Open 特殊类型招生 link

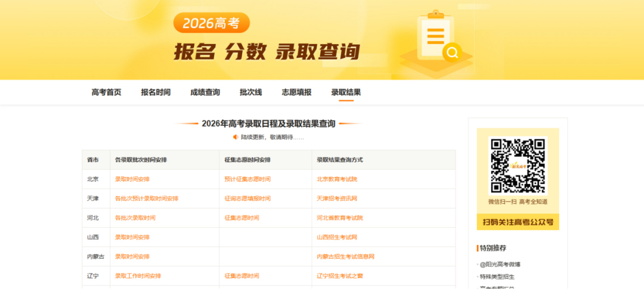497,276
